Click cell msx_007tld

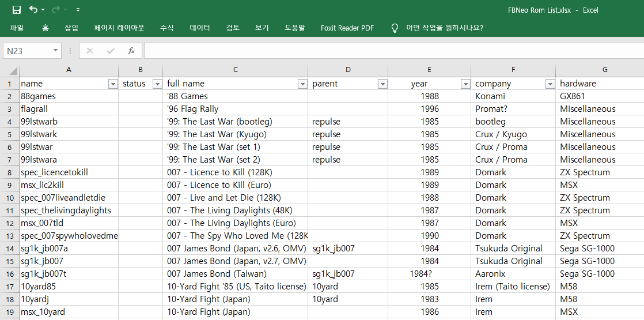click(x=69, y=223)
